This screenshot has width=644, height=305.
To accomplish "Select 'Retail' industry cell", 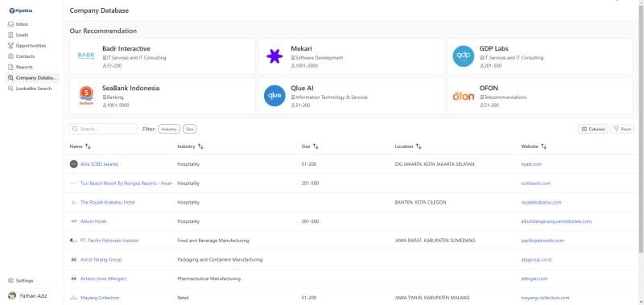I will tap(183, 298).
